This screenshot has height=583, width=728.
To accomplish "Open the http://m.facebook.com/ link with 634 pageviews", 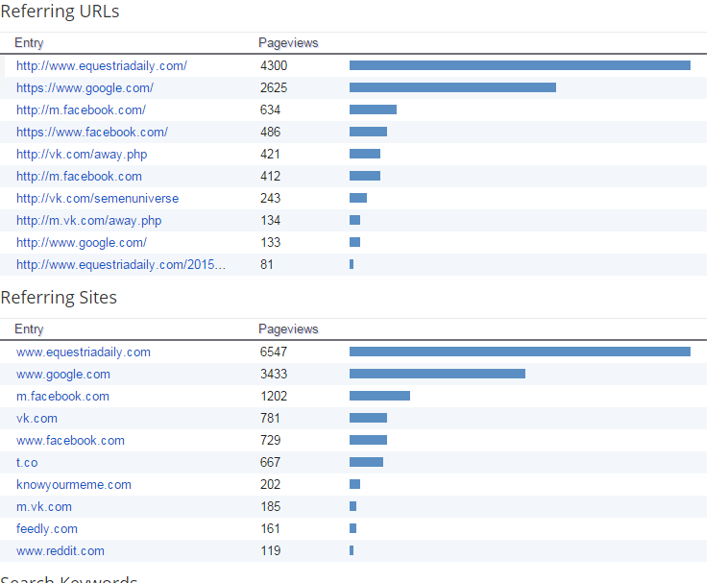I will (81, 110).
